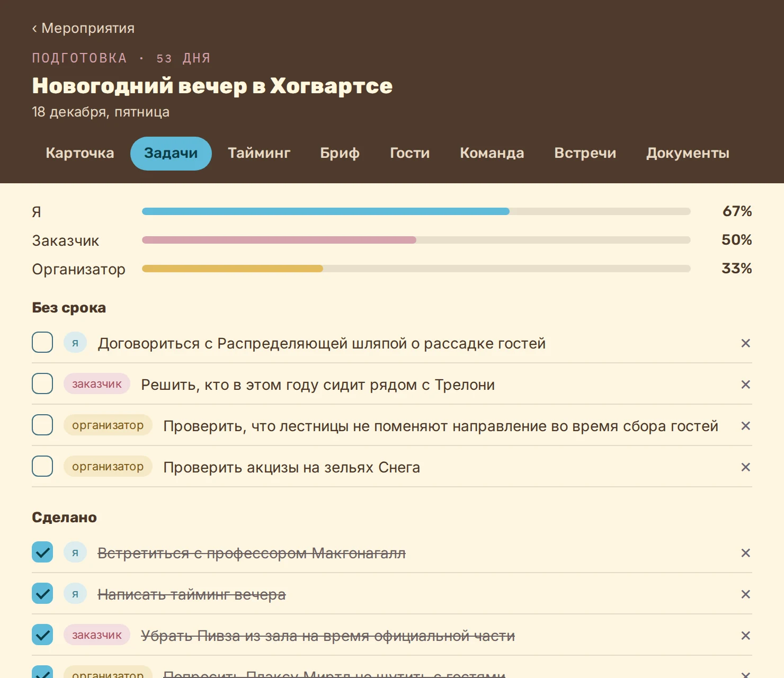Open the Карточка tab

pyautogui.click(x=80, y=153)
